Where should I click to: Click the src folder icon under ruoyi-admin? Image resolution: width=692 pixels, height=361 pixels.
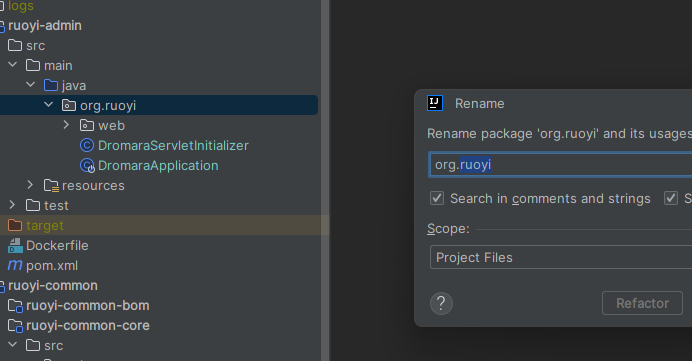(15, 45)
